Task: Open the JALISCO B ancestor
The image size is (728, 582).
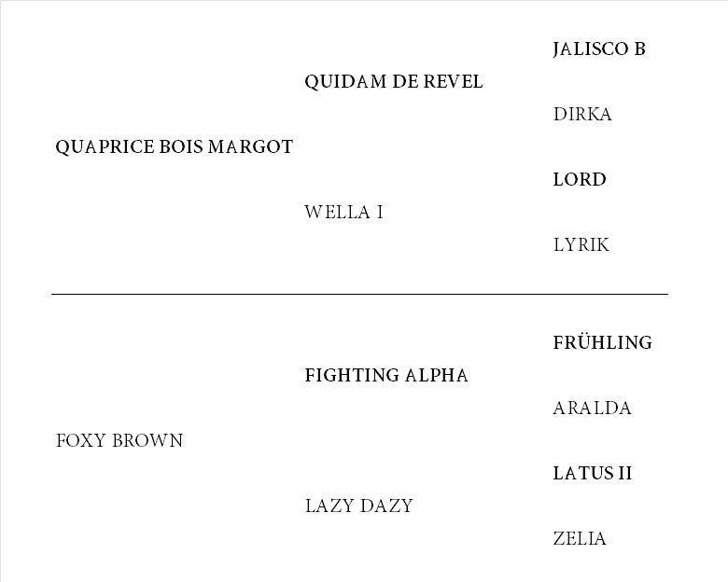Action: [599, 48]
